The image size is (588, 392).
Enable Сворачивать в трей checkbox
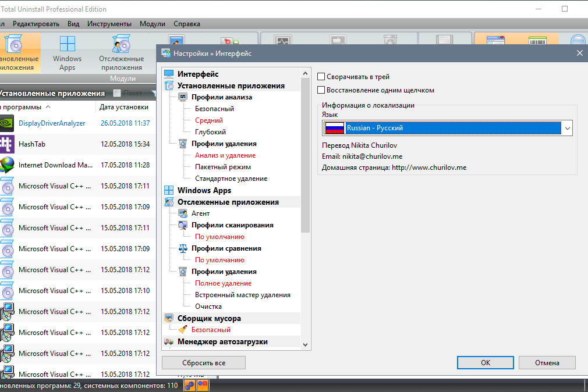pyautogui.click(x=321, y=76)
